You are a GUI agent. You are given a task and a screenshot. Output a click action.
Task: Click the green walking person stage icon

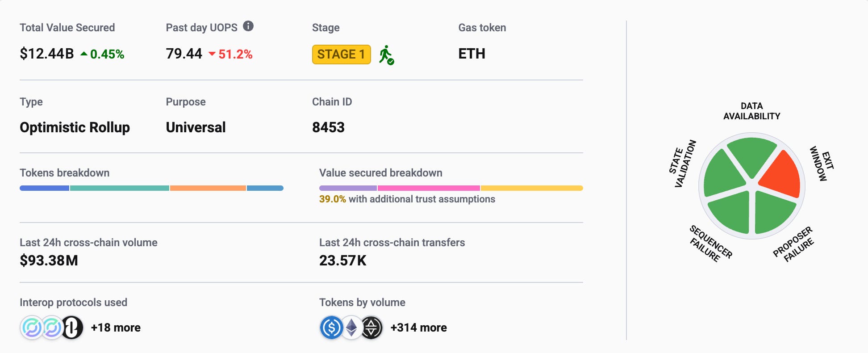(387, 55)
